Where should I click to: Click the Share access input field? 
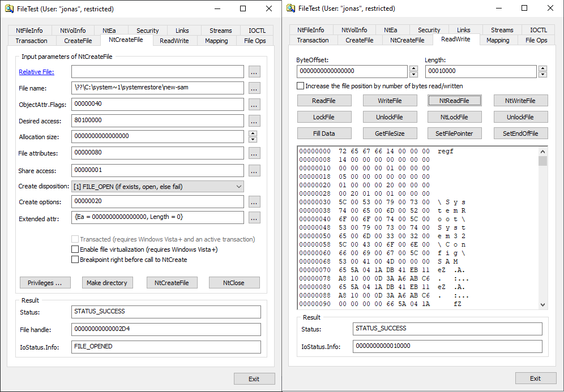tap(157, 170)
